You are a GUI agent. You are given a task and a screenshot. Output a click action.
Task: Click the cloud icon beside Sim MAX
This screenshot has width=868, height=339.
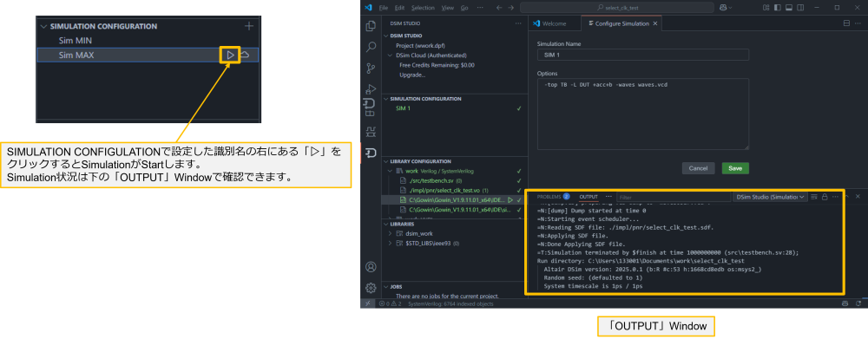(245, 55)
